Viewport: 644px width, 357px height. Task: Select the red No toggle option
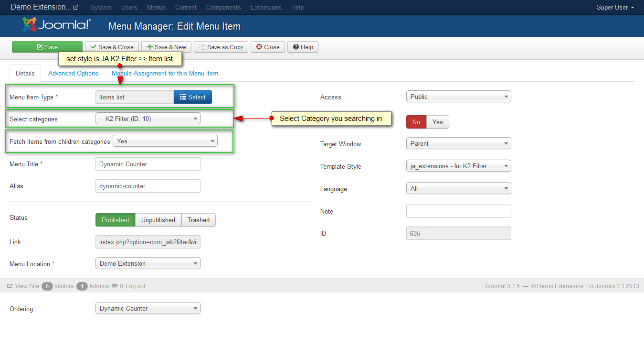click(x=416, y=122)
